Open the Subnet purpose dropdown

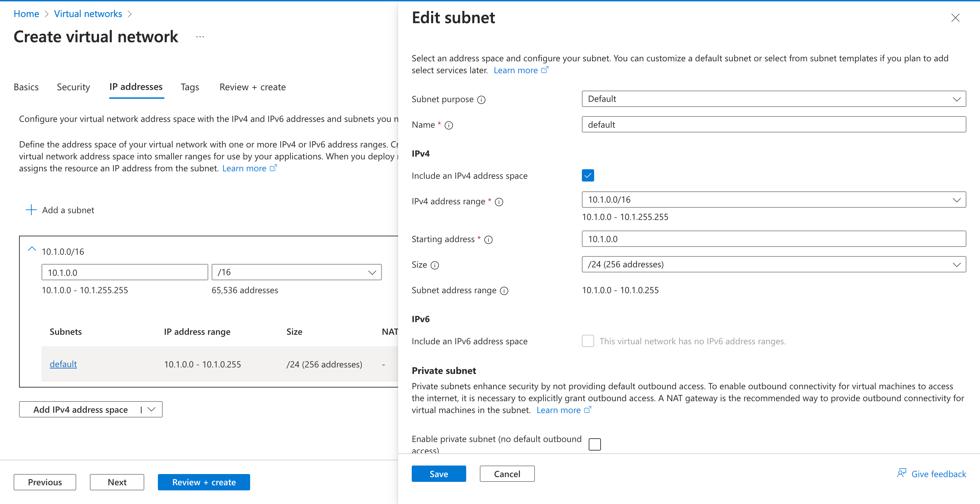[958, 99]
